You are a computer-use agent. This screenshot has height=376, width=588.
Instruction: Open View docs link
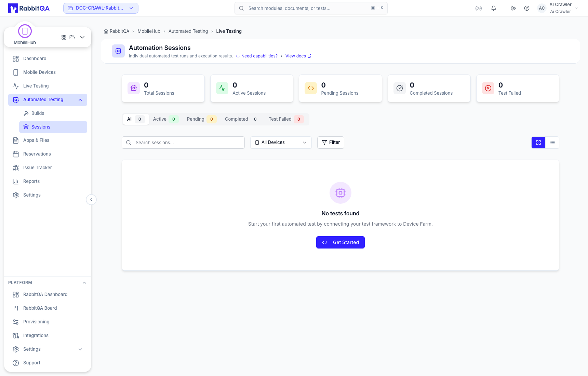298,56
